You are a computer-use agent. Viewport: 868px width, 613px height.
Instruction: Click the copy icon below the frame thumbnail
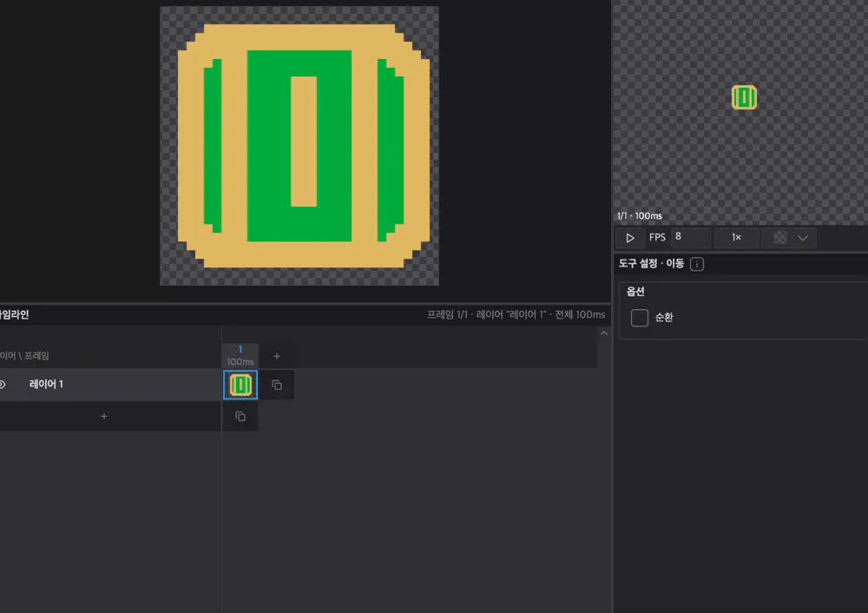tap(240, 417)
